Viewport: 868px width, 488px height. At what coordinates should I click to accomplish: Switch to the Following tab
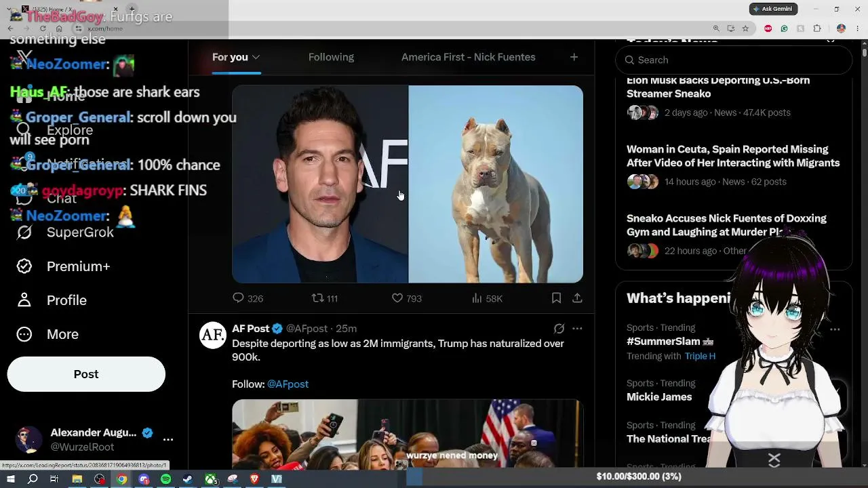[x=331, y=57]
